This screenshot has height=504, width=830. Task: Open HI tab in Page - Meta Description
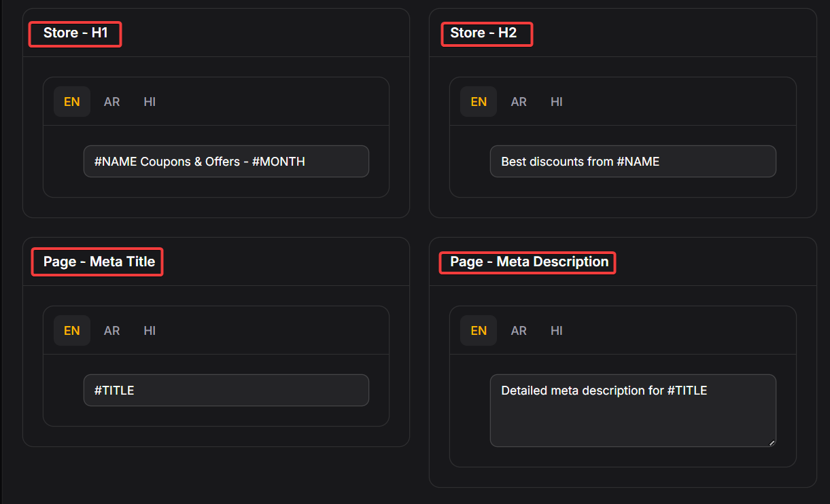pyautogui.click(x=557, y=331)
